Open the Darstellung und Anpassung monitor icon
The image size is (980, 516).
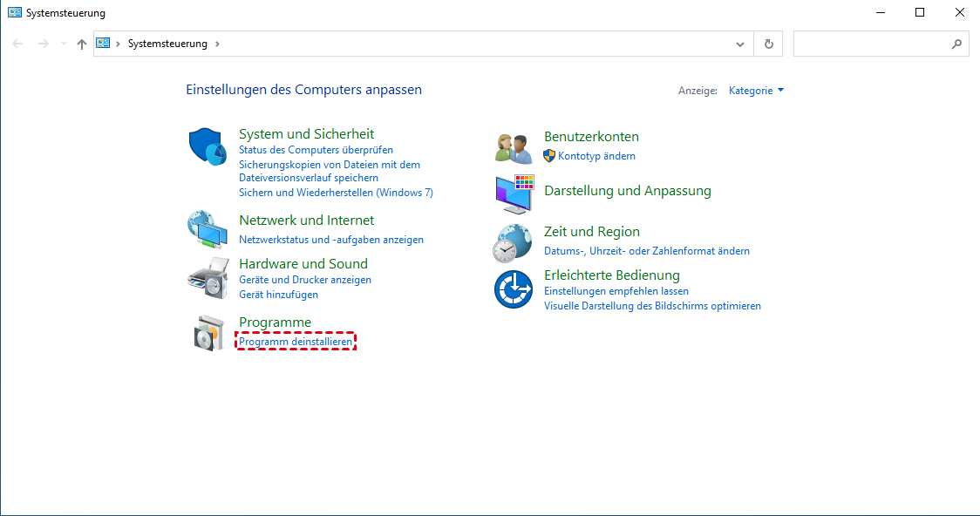click(515, 194)
